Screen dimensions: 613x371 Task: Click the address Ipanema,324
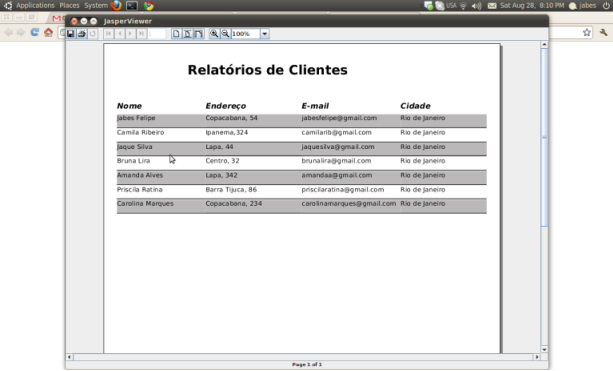pyautogui.click(x=227, y=133)
